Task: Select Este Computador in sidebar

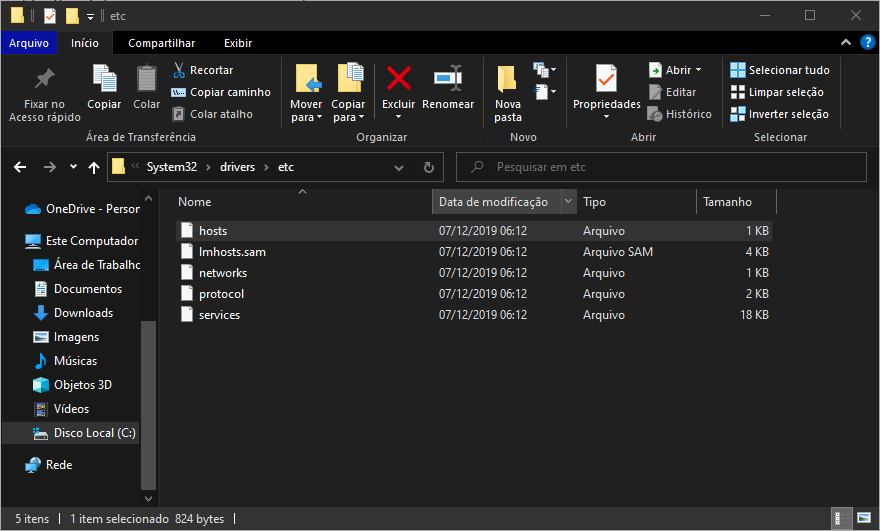Action: click(81, 241)
